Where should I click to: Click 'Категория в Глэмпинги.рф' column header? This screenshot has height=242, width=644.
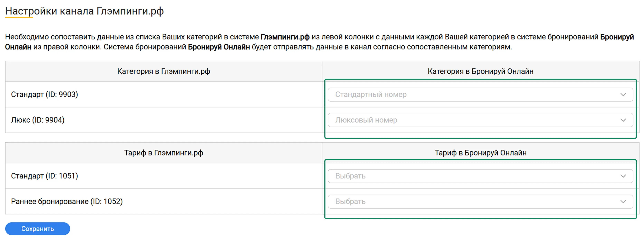[x=163, y=71]
